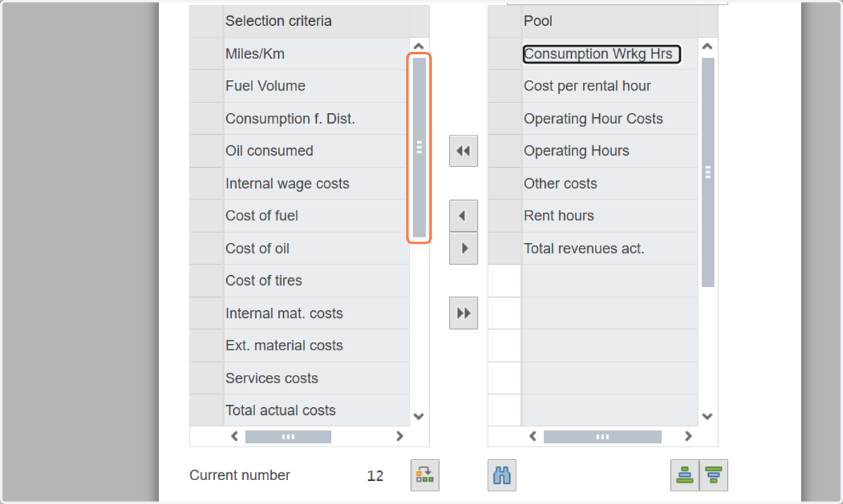Select Services costs entry
The width and height of the screenshot is (843, 504).
point(316,378)
